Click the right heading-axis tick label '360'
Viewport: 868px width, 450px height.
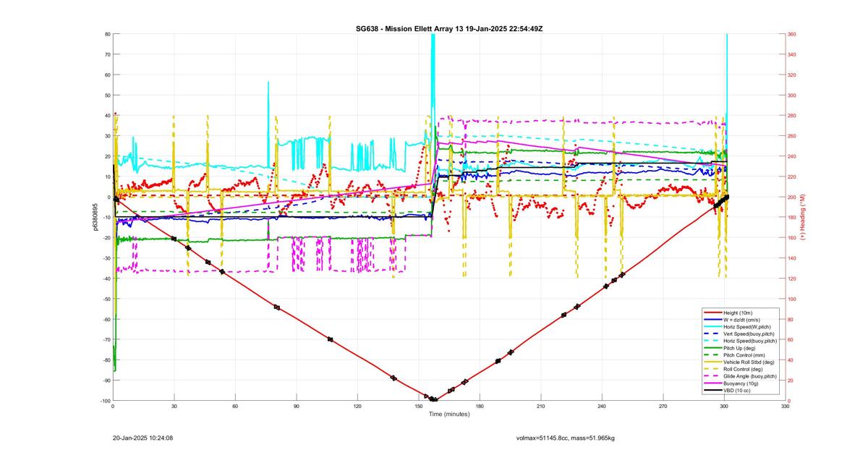[793, 34]
